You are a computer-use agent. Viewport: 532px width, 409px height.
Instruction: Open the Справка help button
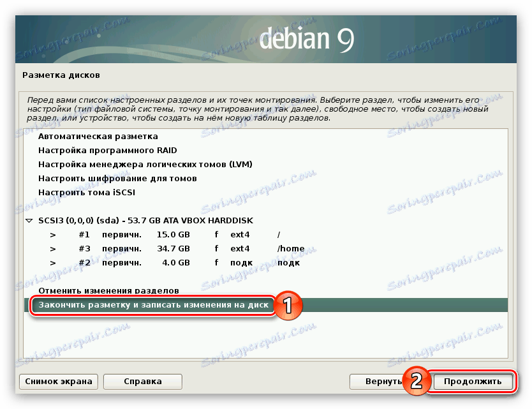tap(143, 382)
